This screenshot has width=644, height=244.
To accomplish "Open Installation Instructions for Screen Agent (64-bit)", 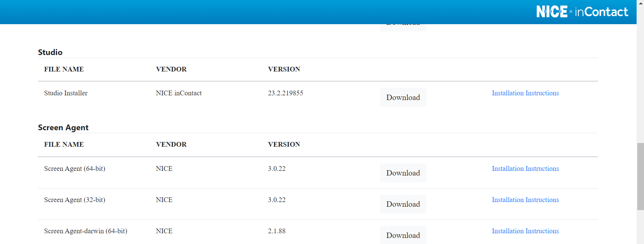I will 525,168.
